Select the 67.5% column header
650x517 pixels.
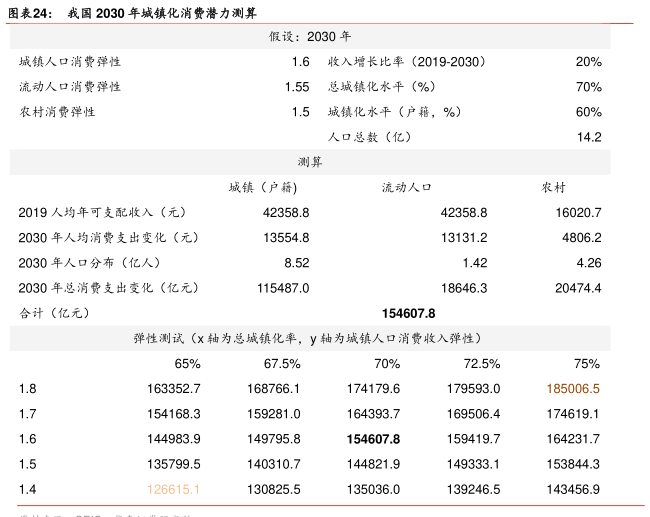(282, 364)
